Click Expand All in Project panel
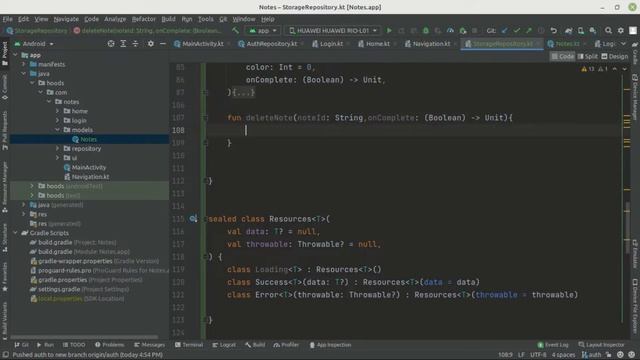 (x=123, y=44)
